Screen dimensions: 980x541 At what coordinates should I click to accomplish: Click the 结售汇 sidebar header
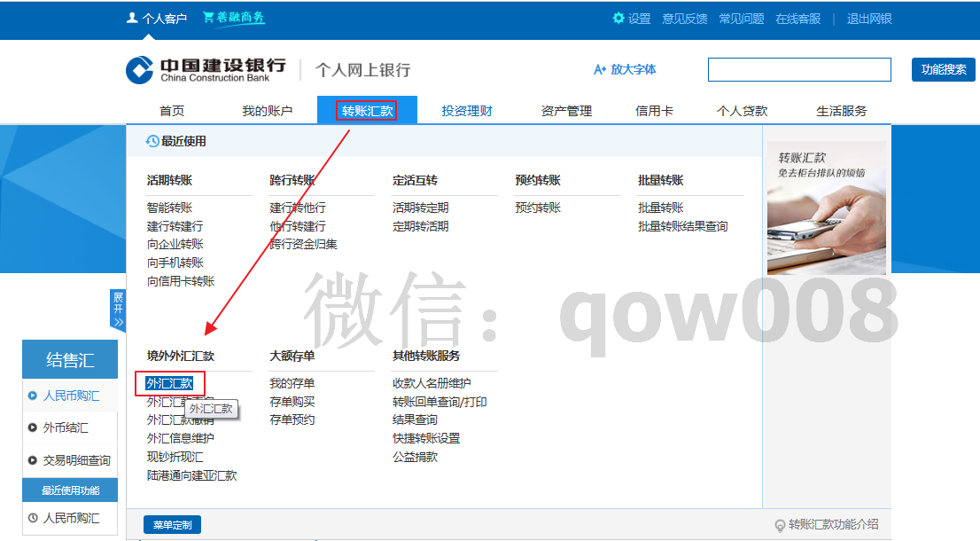[70, 359]
